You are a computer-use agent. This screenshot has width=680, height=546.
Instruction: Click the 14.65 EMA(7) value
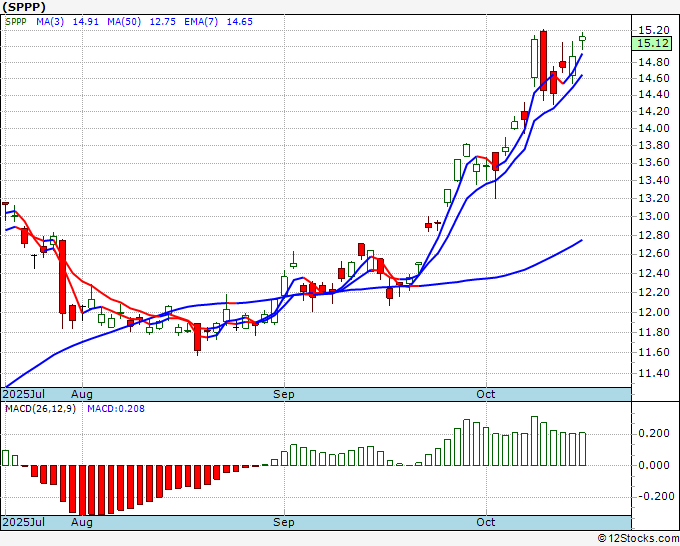tap(239, 22)
